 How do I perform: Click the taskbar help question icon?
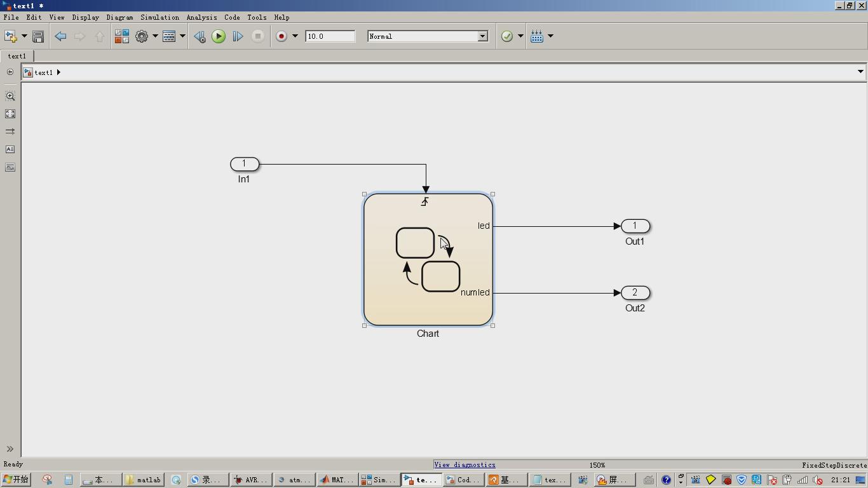pos(666,480)
